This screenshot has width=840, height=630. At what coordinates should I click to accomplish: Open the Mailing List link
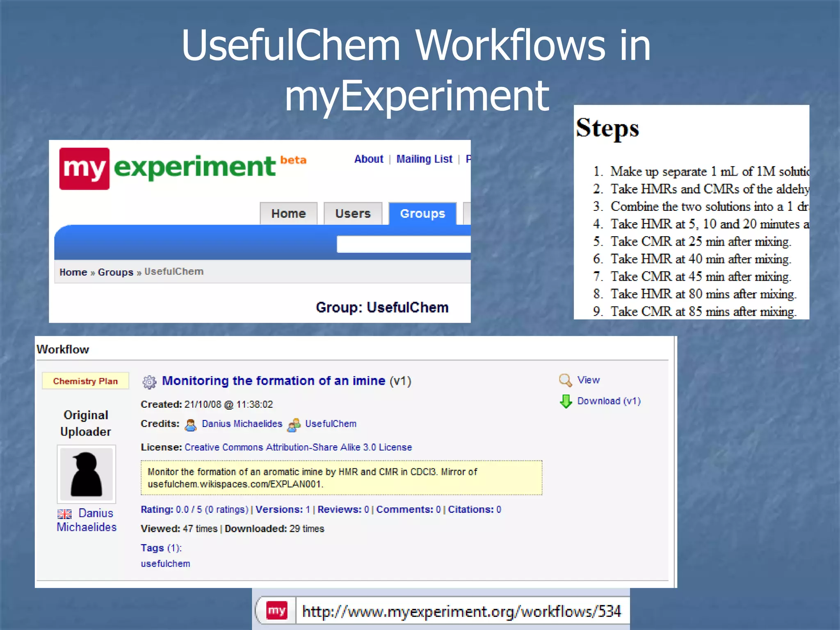[424, 159]
